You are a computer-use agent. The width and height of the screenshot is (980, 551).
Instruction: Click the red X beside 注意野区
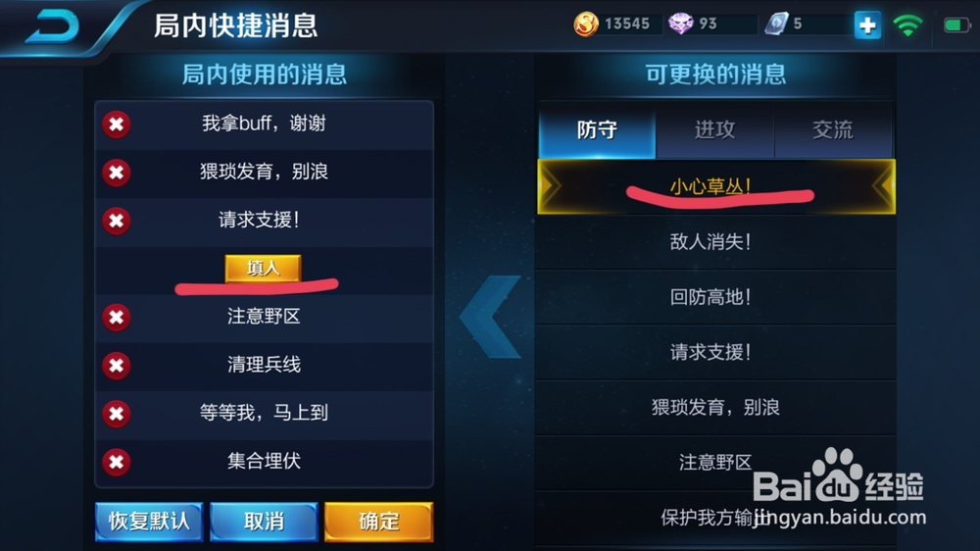[117, 317]
